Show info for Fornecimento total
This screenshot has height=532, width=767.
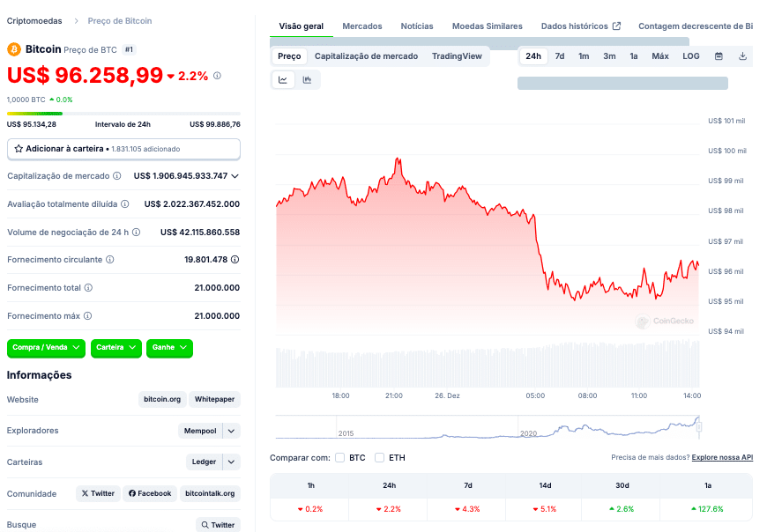coord(88,288)
